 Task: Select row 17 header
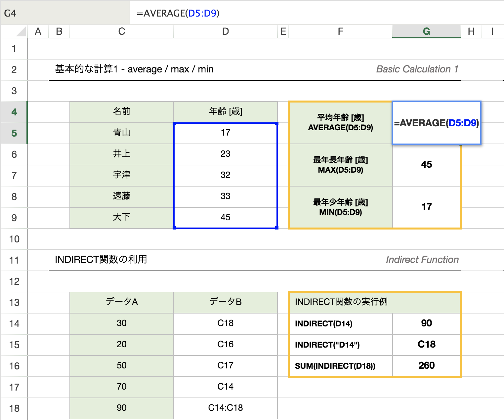click(x=14, y=387)
